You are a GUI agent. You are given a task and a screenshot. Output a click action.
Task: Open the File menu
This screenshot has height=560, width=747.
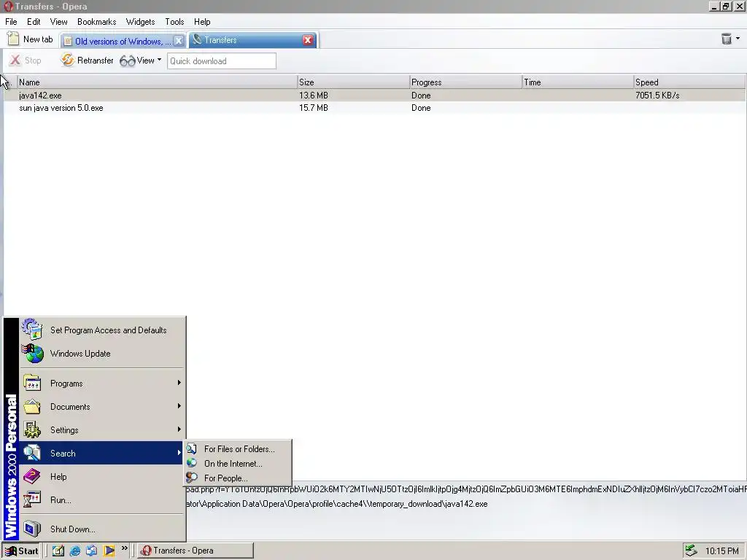[x=11, y=22]
